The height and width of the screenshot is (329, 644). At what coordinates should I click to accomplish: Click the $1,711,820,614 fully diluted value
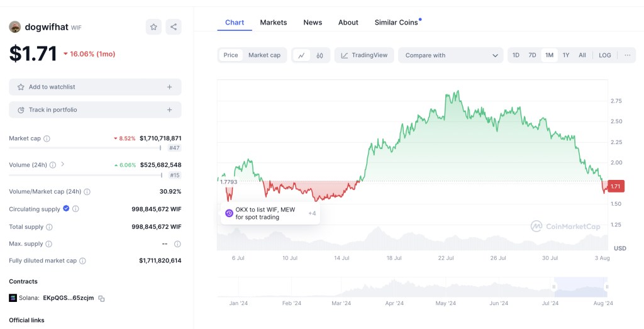click(x=160, y=260)
